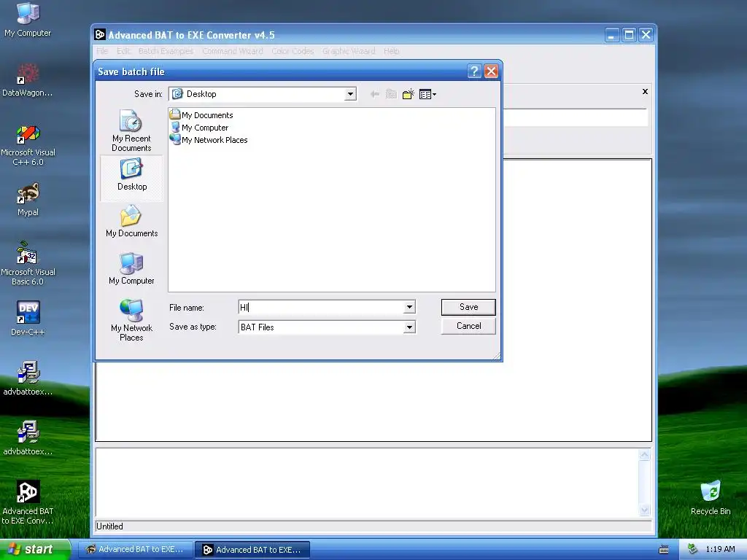Screen dimensions: 747x560
Task: Click the output pane scrollbar up arrow
Action: (x=645, y=455)
